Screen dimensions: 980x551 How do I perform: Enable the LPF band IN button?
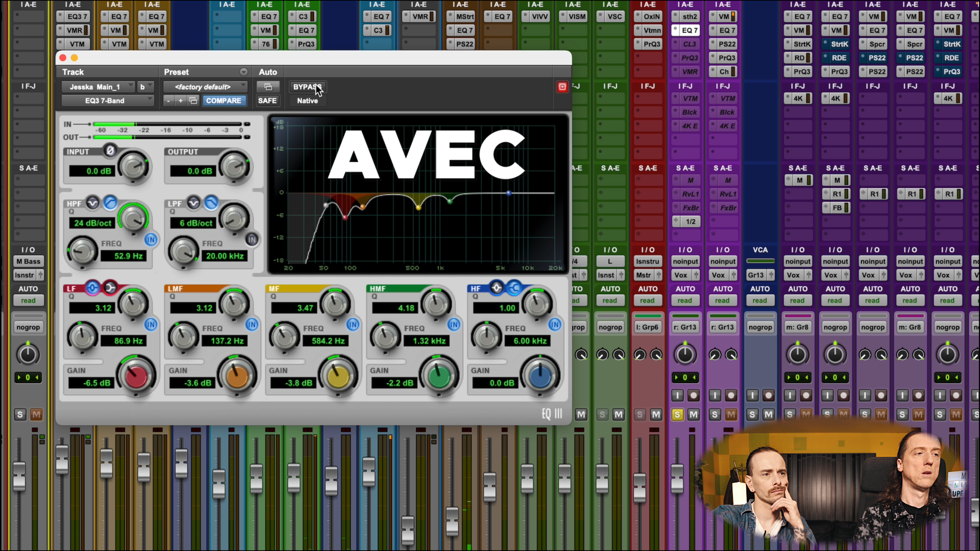pos(252,240)
